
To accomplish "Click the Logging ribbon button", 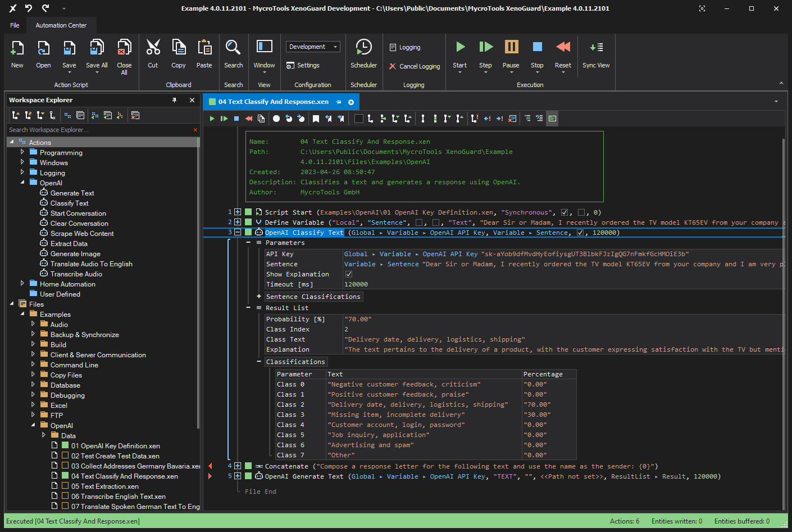I will 405,47.
